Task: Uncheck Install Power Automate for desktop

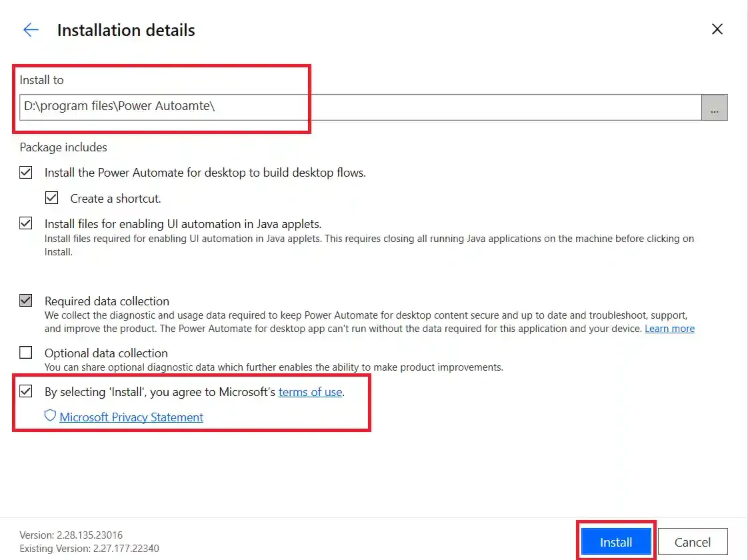Action: point(26,172)
